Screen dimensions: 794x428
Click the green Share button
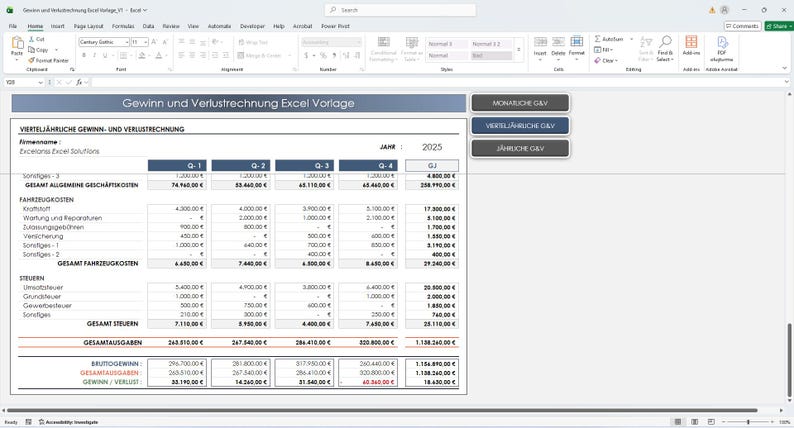pos(779,26)
